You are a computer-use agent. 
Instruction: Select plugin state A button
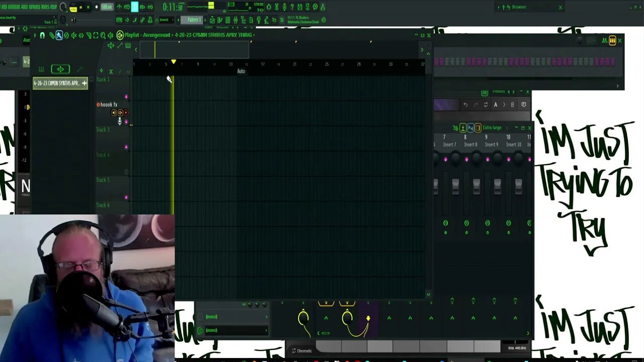[x=496, y=105]
